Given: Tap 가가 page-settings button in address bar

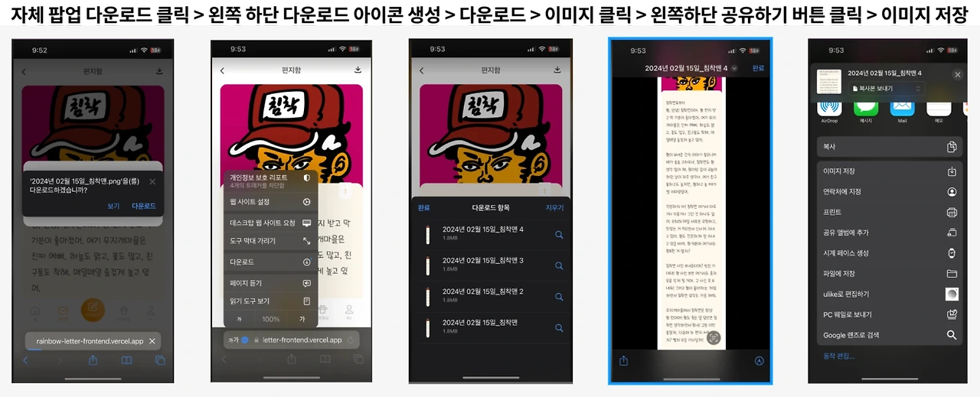Looking at the screenshot, I should click(x=232, y=340).
